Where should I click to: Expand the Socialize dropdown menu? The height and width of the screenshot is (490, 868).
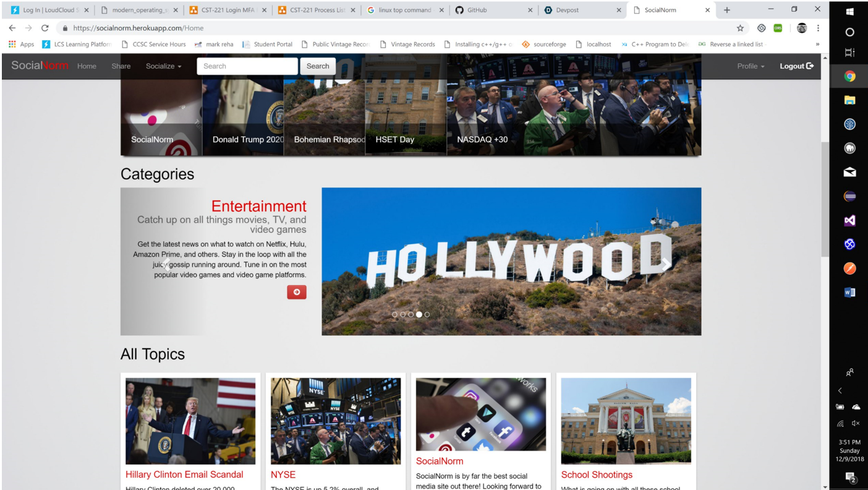click(163, 66)
